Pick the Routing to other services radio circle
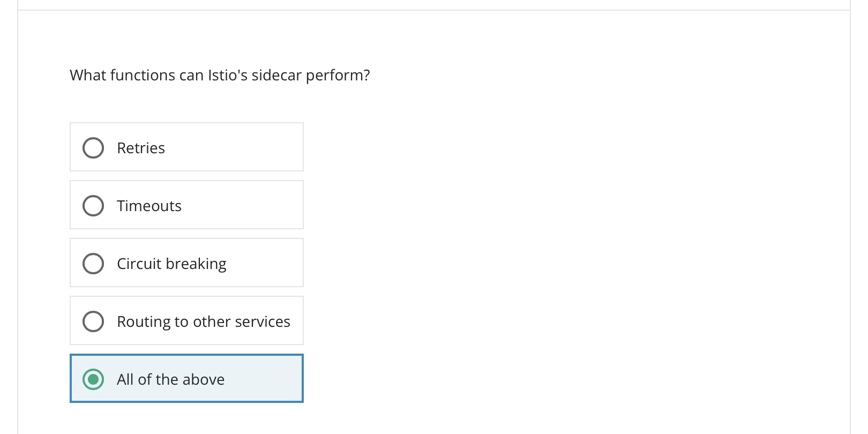This screenshot has width=868, height=434. tap(93, 321)
